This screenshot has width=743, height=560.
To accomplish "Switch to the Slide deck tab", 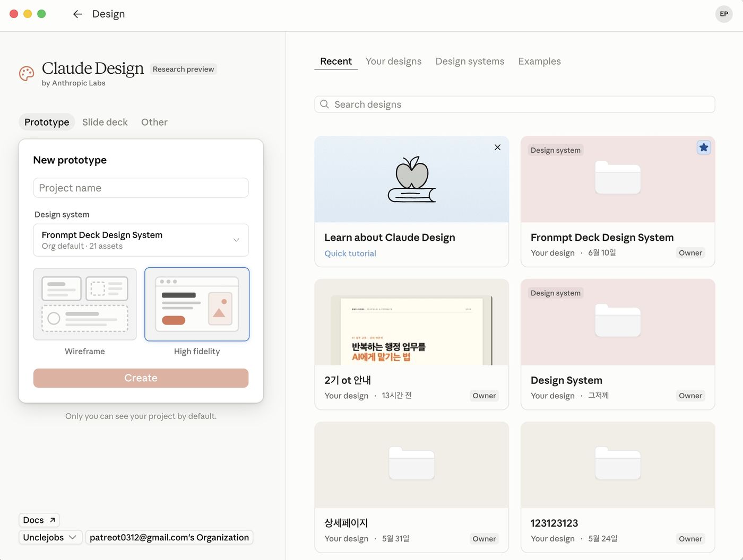I will 105,122.
